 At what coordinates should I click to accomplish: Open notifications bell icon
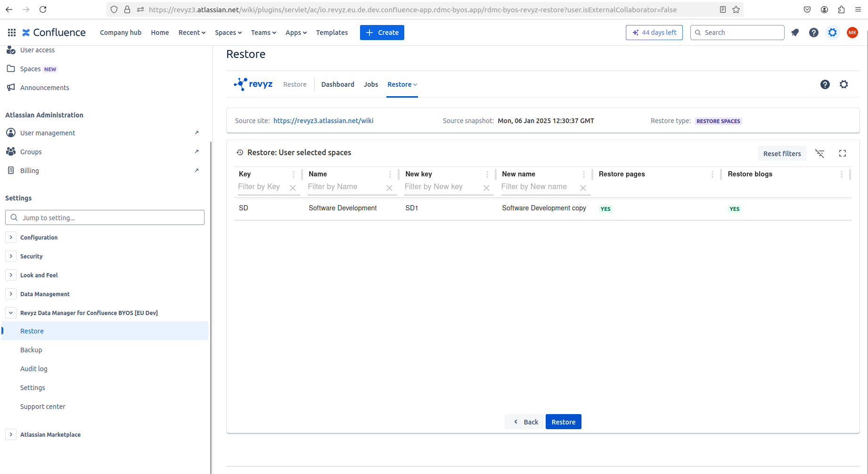[x=795, y=33]
